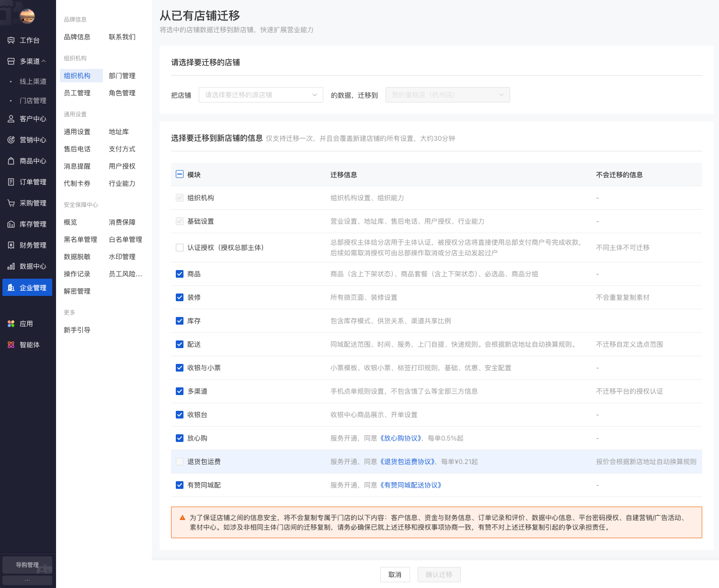Go to 部门管理 in submenu

coord(122,76)
